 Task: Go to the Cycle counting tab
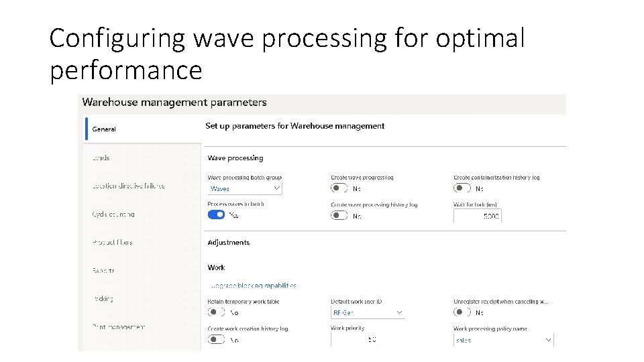click(x=113, y=215)
